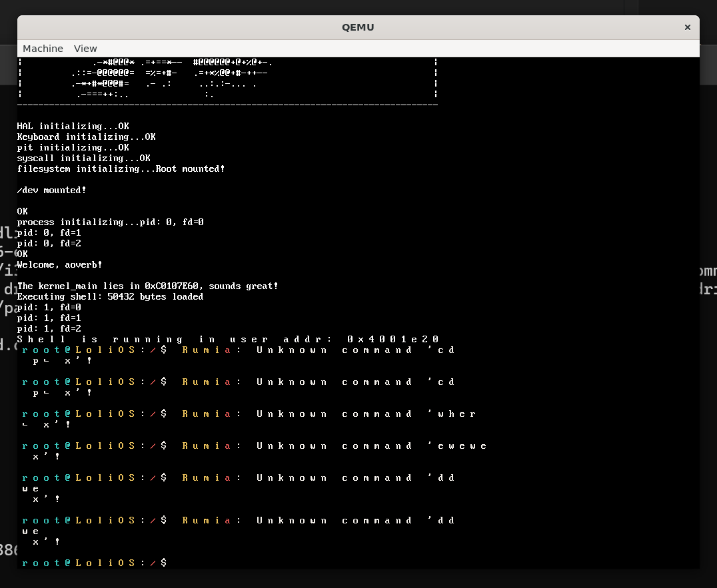Open the Machine menu
The height and width of the screenshot is (588, 717).
[43, 49]
